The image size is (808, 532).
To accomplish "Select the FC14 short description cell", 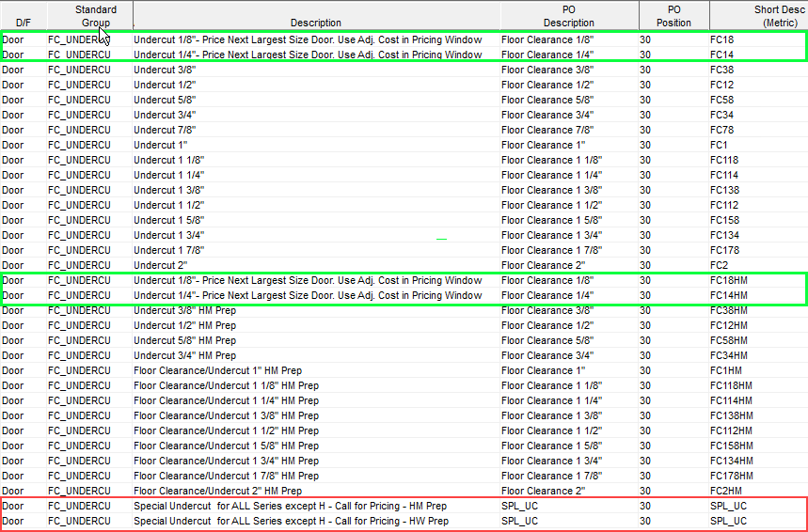I will [x=757, y=55].
